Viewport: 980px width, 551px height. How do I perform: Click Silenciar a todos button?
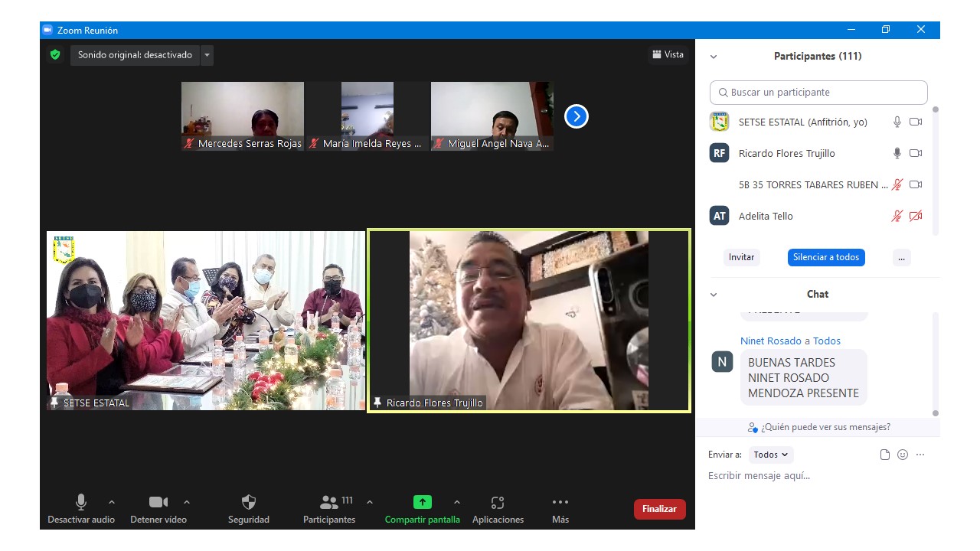point(826,257)
